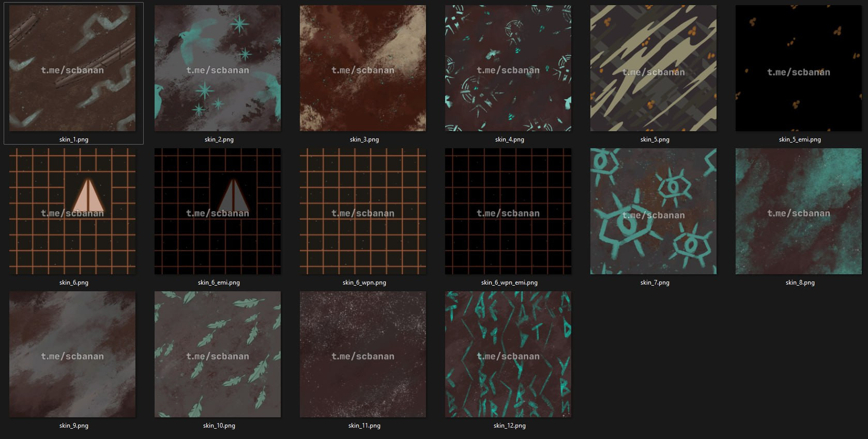
Task: Click the skin_3.png file name
Action: point(364,139)
